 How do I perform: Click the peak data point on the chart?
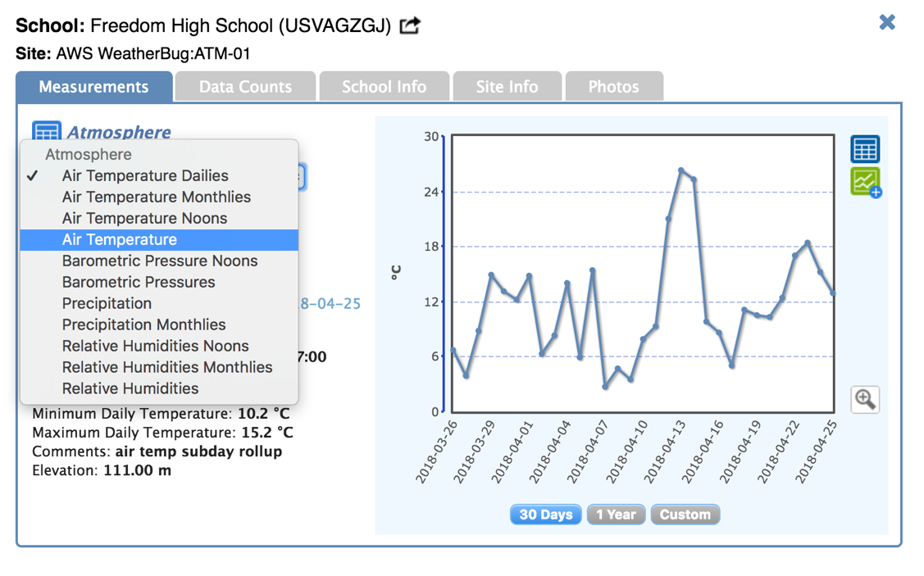[x=681, y=170]
